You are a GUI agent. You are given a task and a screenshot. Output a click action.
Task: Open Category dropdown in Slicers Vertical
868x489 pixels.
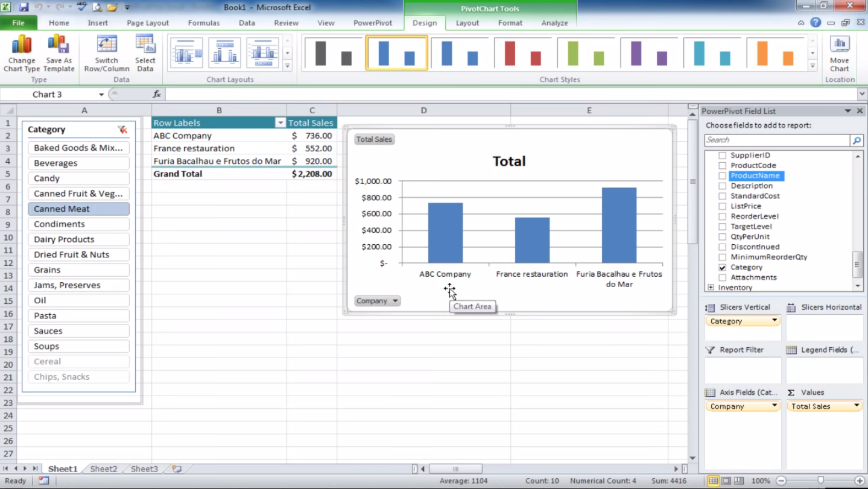[775, 321]
